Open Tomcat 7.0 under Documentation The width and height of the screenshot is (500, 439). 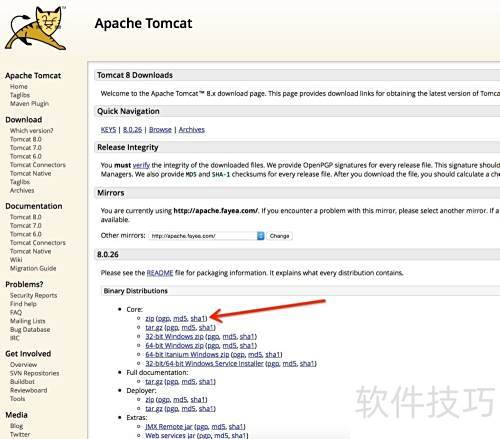point(26,226)
